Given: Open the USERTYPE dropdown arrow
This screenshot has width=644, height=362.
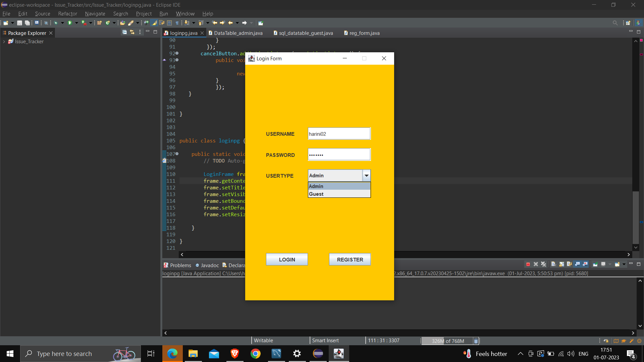Looking at the screenshot, I should tap(366, 175).
